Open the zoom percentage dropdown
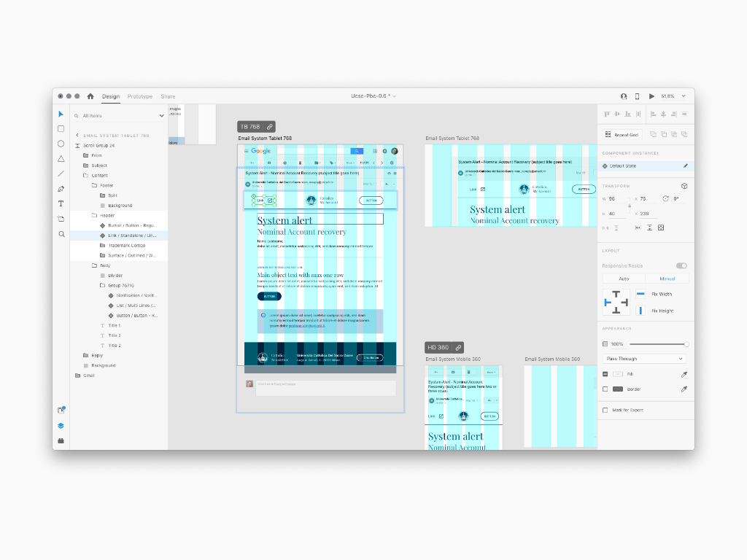This screenshot has width=747, height=560. click(x=684, y=96)
